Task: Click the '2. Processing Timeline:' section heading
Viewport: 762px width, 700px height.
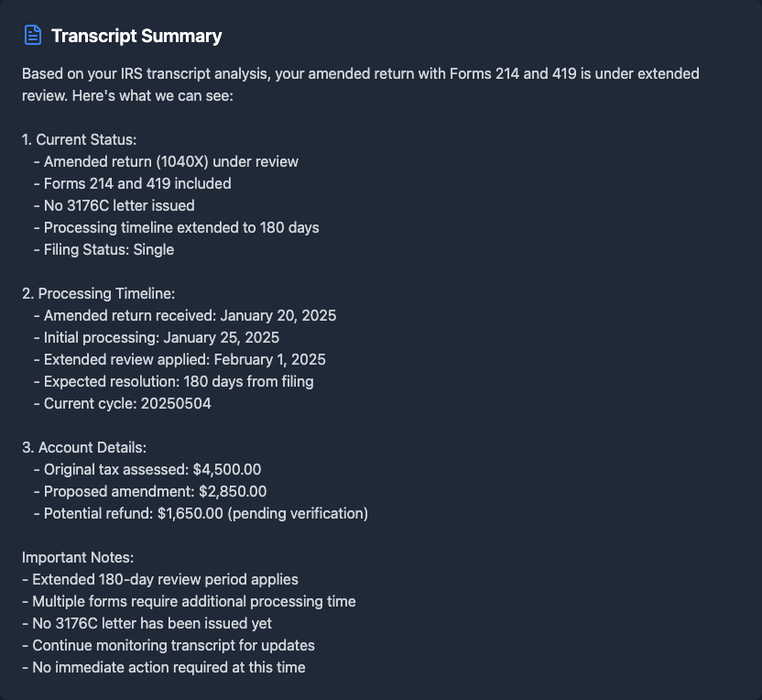Action: (98, 293)
